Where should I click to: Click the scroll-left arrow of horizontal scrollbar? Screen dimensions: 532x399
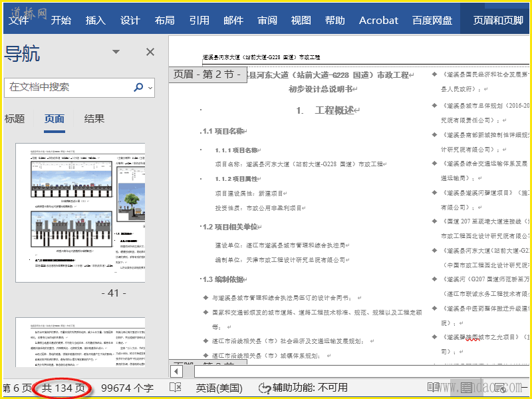(176, 372)
